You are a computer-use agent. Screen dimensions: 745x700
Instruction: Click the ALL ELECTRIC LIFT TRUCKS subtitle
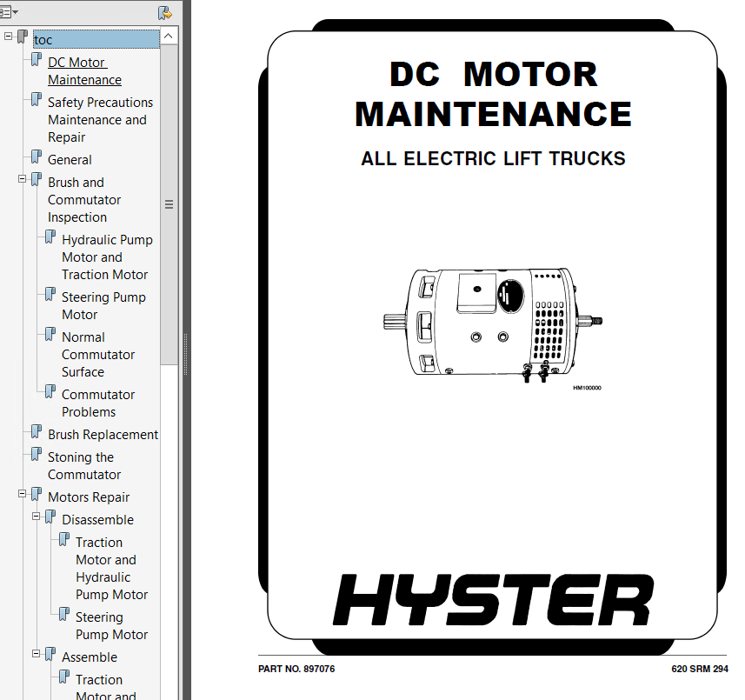click(x=493, y=159)
